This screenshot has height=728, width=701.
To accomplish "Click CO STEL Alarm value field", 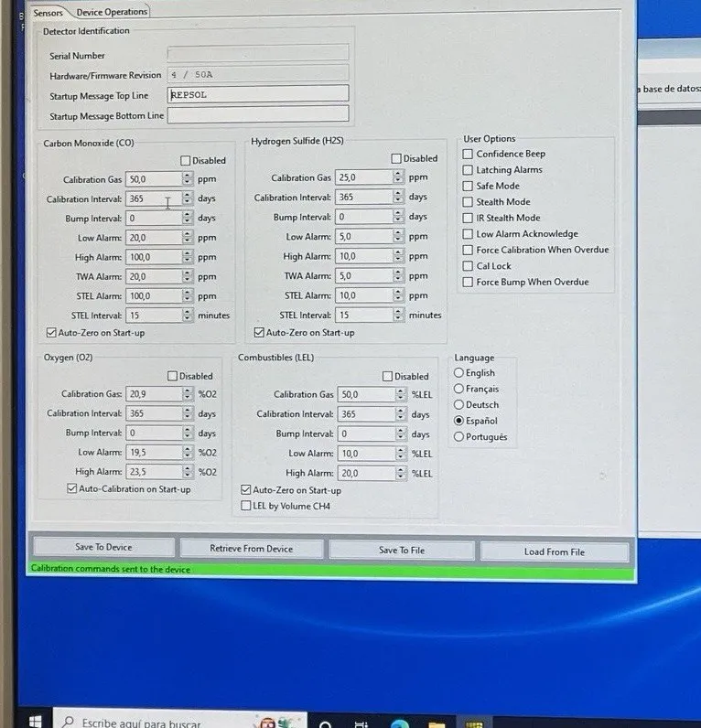I will pyautogui.click(x=154, y=295).
